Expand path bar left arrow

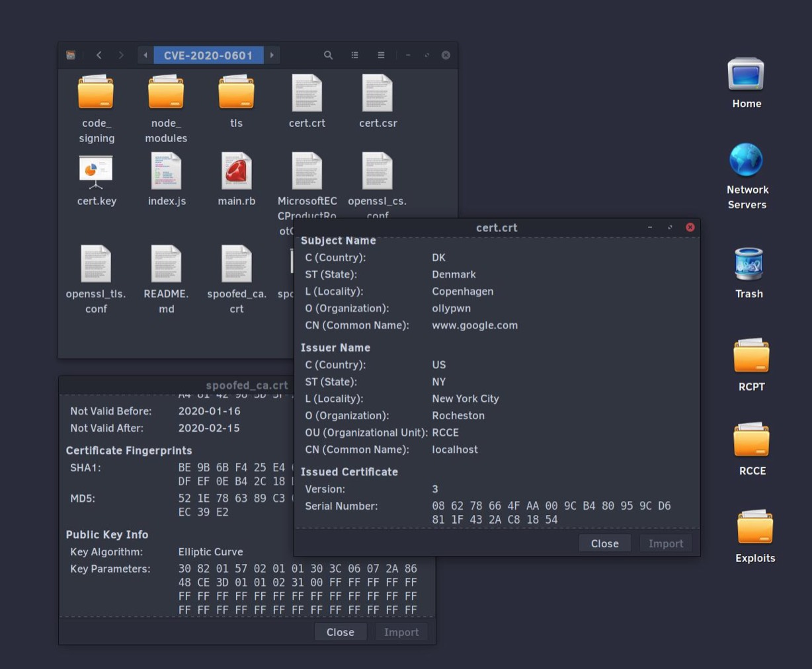pos(145,55)
